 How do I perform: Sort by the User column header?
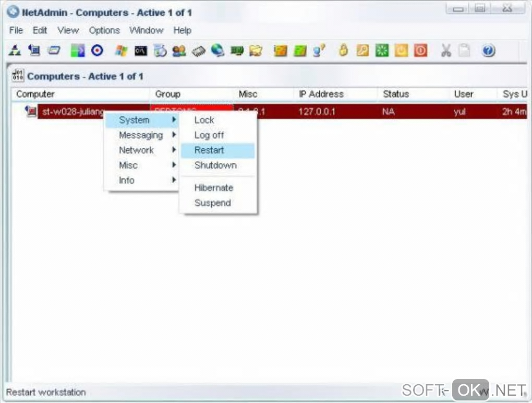473,94
